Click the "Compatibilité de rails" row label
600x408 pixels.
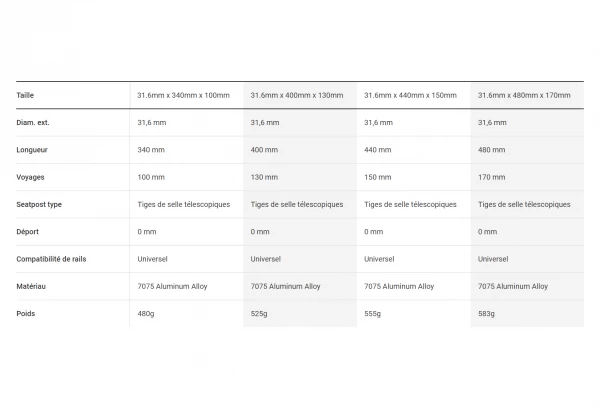pyautogui.click(x=52, y=259)
